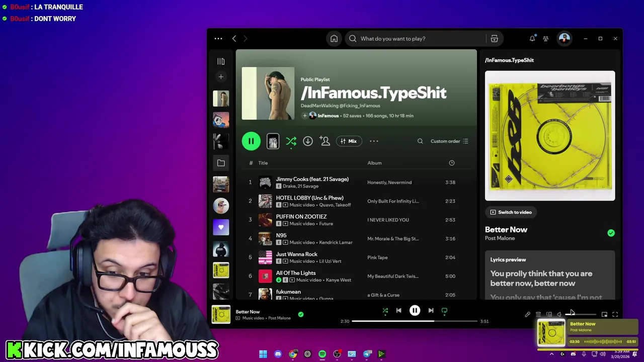Open more options for the playlist
The height and width of the screenshot is (362, 644).
tap(374, 141)
